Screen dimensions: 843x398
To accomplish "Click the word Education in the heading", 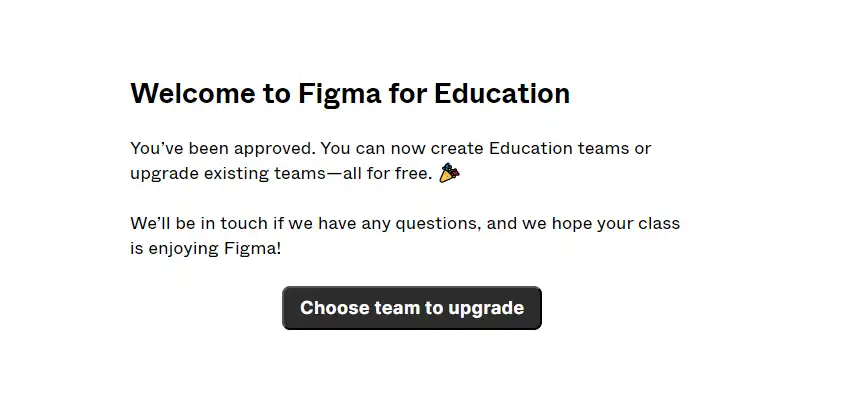I will (502, 93).
